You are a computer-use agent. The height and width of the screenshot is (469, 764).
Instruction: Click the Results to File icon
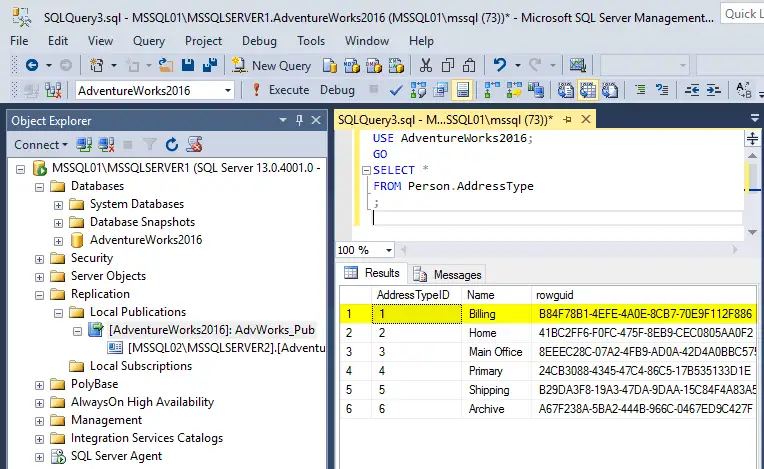610,90
